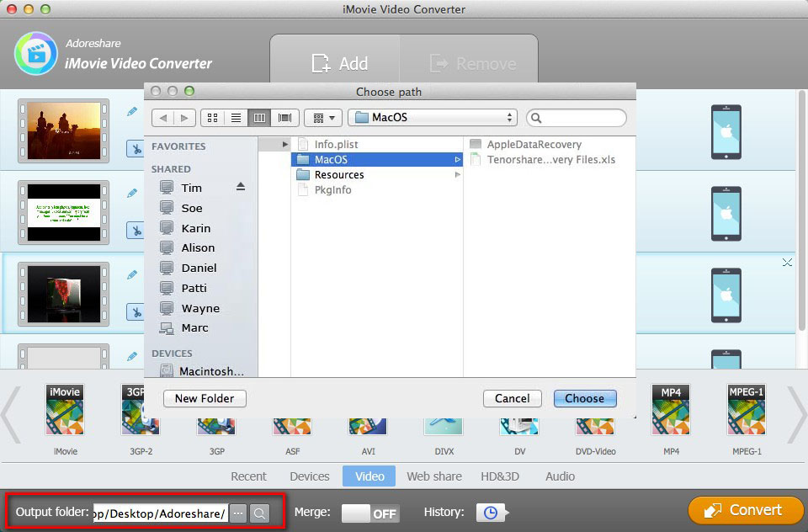This screenshot has width=808, height=532.
Task: Select the Tenorshare...very Files.xls file
Action: coord(550,160)
